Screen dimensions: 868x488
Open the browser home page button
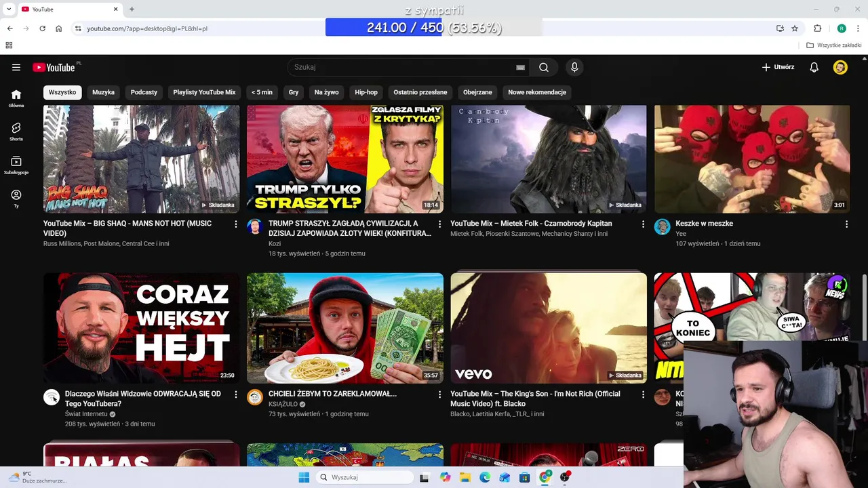click(59, 28)
